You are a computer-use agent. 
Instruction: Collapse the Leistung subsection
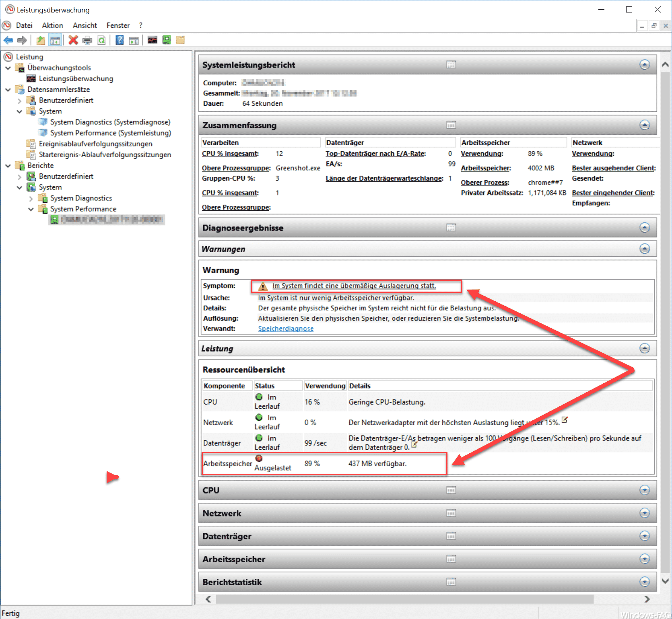point(645,348)
